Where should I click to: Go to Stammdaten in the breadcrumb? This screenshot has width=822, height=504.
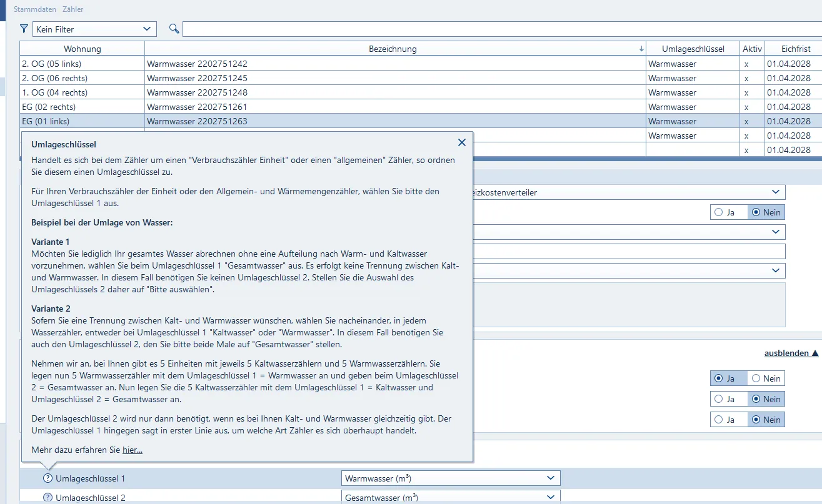click(x=35, y=9)
